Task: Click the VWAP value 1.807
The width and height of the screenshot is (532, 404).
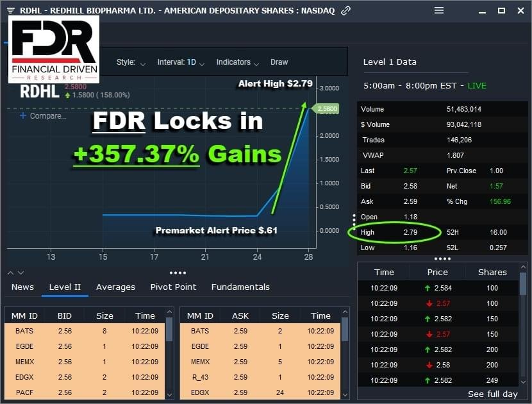Action: 455,155
